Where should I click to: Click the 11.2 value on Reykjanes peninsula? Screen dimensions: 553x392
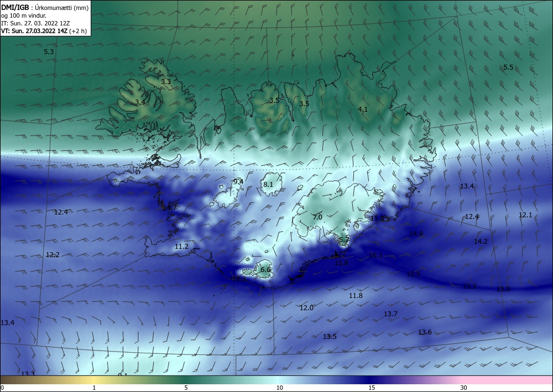point(181,247)
